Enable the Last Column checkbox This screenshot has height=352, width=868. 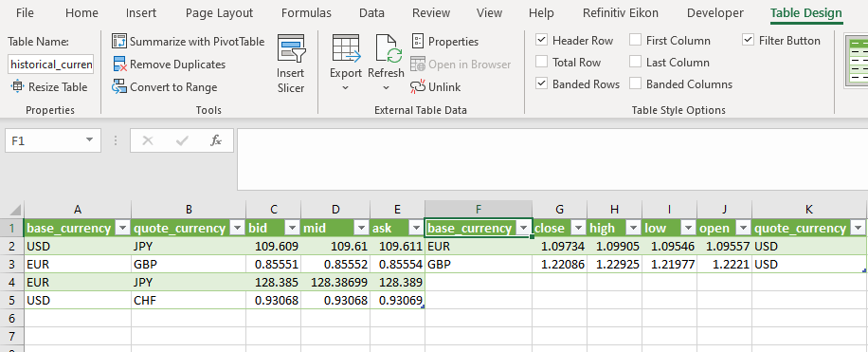coord(636,62)
